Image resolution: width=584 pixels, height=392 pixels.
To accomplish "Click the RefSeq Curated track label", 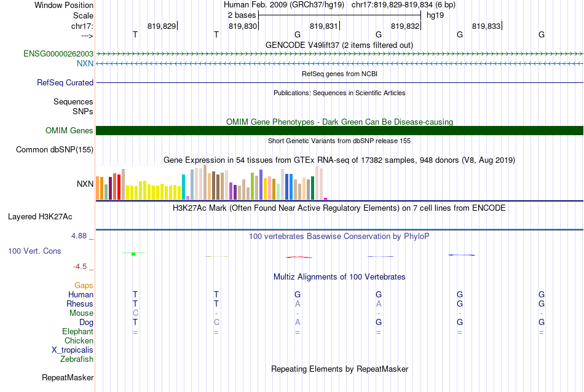I will [x=65, y=83].
